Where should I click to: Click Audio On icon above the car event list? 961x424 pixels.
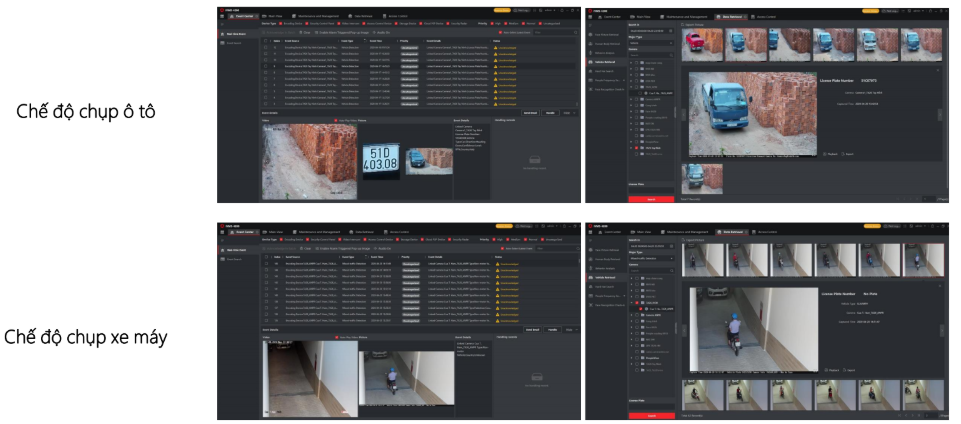click(383, 33)
